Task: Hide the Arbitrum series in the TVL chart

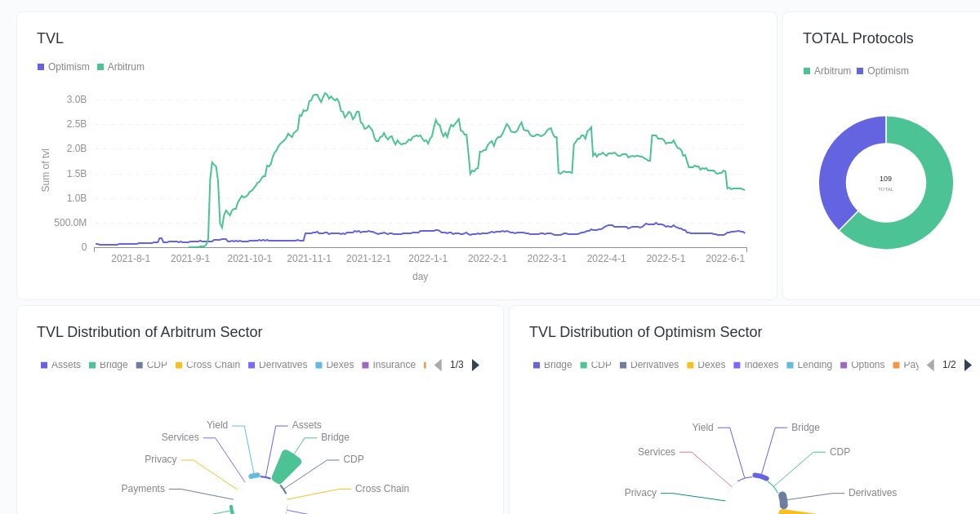Action: (x=121, y=67)
